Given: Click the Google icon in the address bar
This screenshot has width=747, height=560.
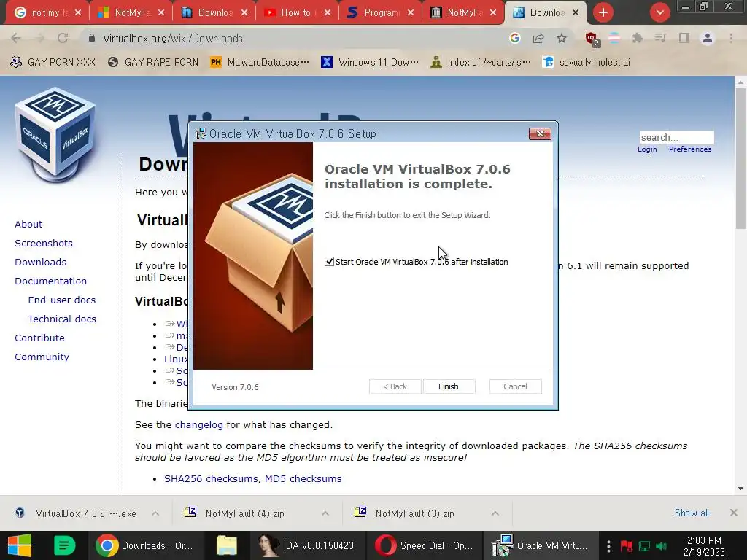Looking at the screenshot, I should click(514, 38).
